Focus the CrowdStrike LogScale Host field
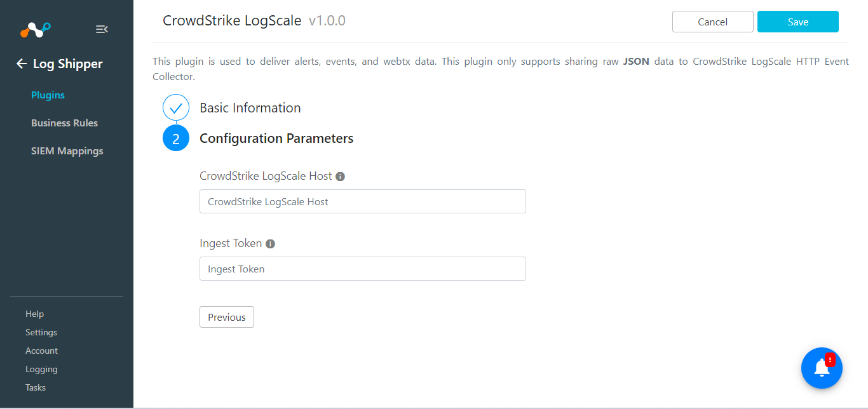Image resolution: width=868 pixels, height=409 pixels. (363, 201)
